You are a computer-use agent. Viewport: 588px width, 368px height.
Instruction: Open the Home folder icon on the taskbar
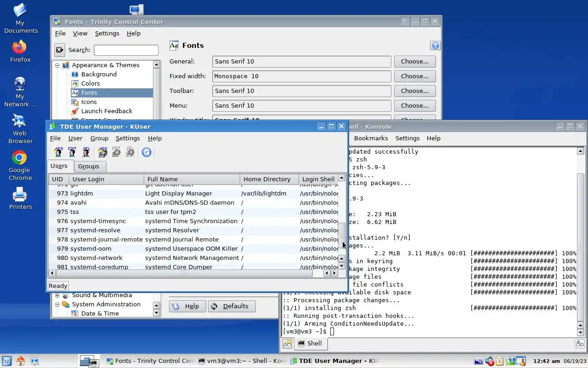pyautogui.click(x=21, y=361)
